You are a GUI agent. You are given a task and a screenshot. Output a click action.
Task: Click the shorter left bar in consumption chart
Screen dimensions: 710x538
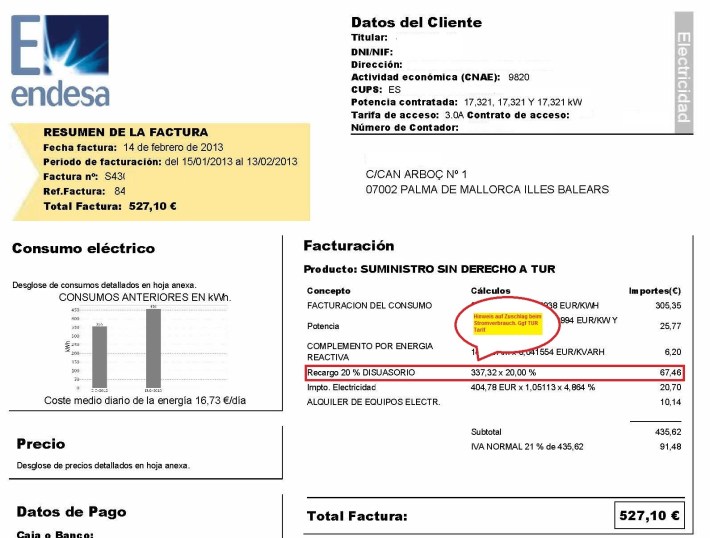click(x=100, y=356)
